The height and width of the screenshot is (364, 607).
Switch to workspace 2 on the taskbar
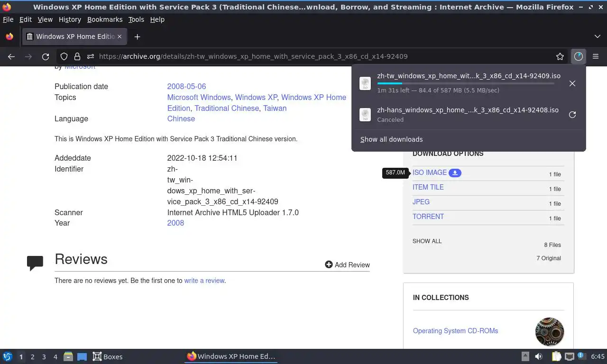point(32,357)
